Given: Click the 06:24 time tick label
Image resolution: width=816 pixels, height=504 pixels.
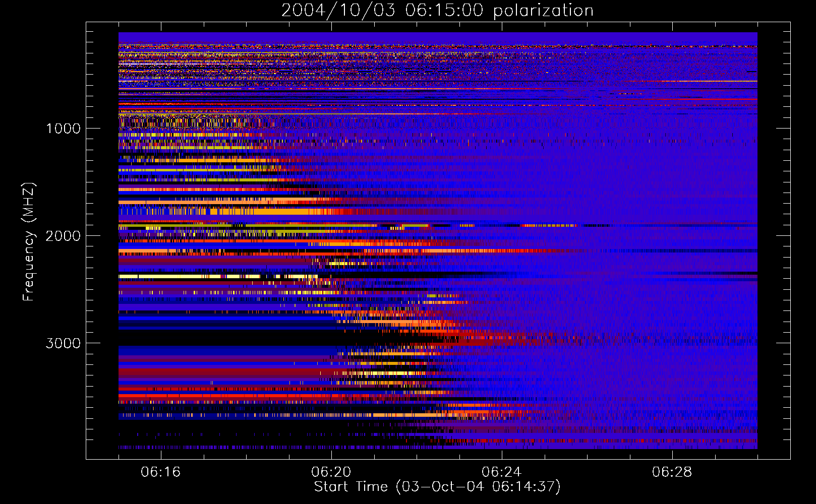Looking at the screenshot, I should pyautogui.click(x=501, y=472).
